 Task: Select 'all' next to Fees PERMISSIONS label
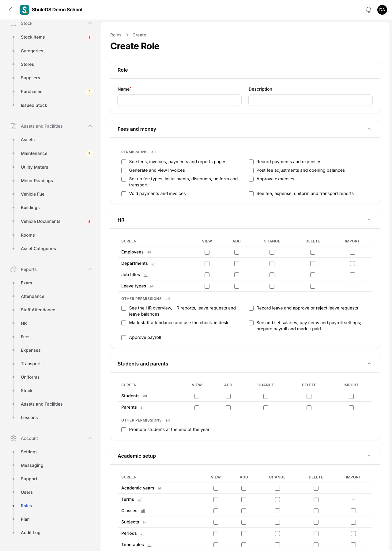click(x=153, y=152)
